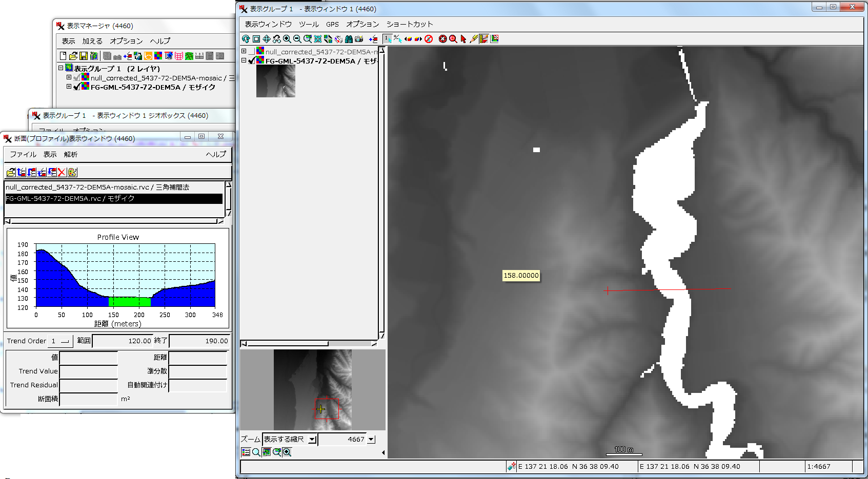Viewport: 868px width, 479px height.
Task: Click the 範囲 field showing 120.00
Action: 123,341
